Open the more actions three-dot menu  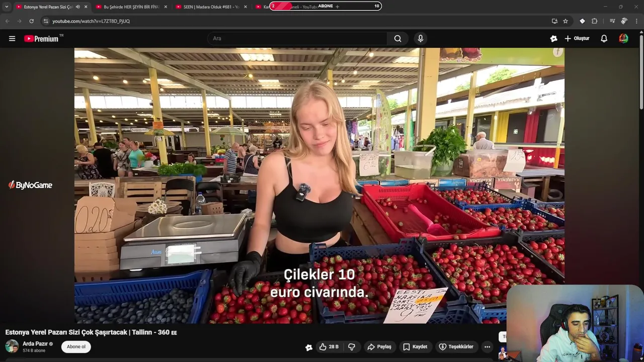pos(487,347)
